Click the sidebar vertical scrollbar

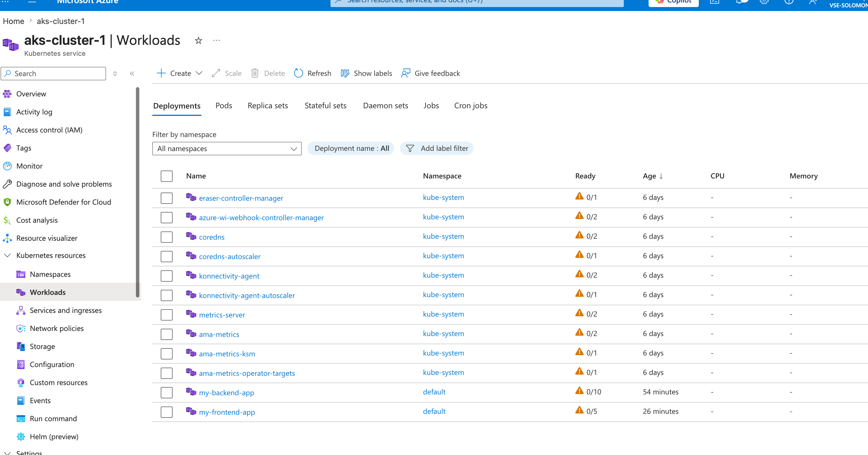(x=138, y=192)
